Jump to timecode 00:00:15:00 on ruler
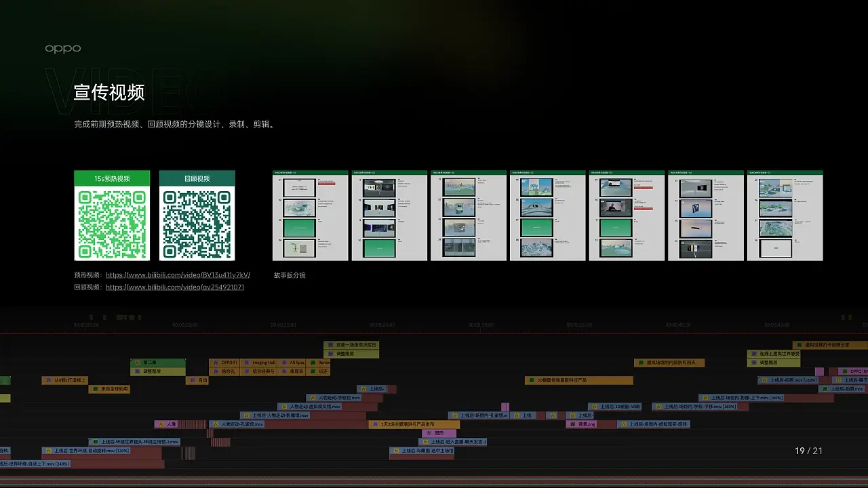The image size is (868, 488). [x=185, y=325]
